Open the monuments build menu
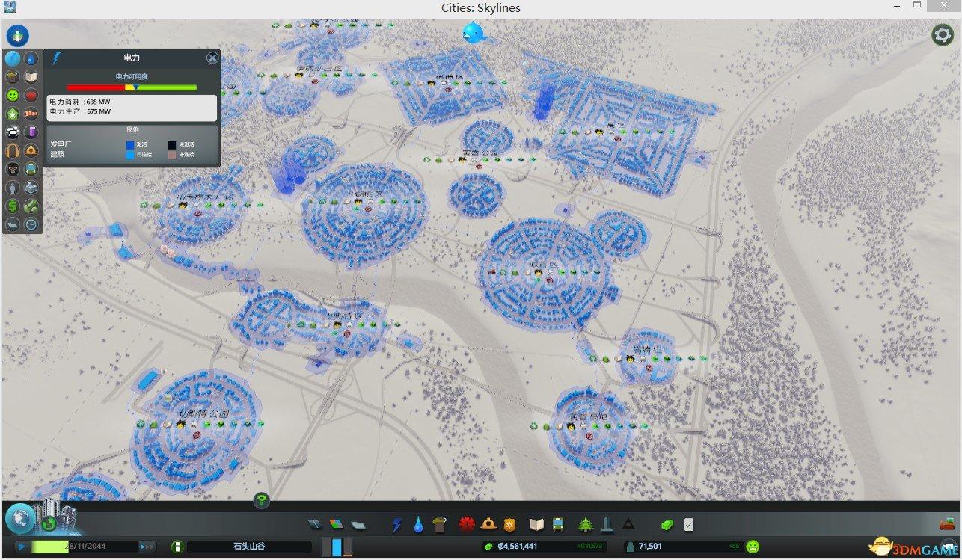The width and height of the screenshot is (962, 560). [628, 525]
